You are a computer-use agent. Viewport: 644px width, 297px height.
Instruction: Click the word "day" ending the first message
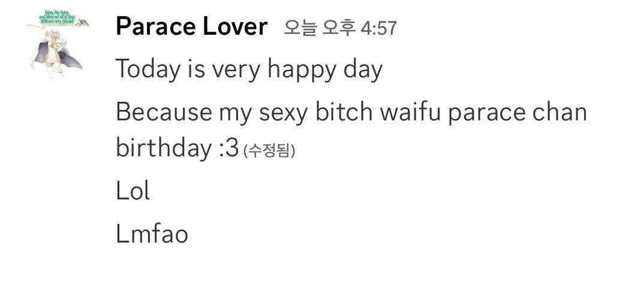(x=363, y=71)
